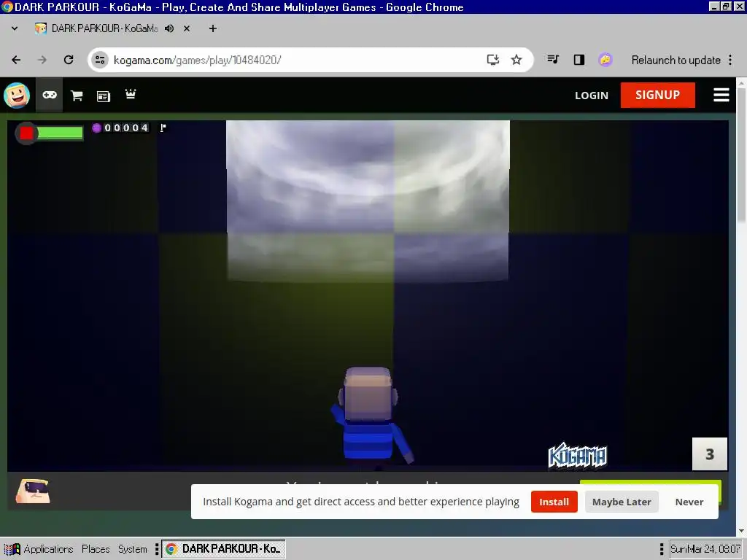Click Relaunch to update
This screenshot has height=560, width=747.
coord(676,60)
